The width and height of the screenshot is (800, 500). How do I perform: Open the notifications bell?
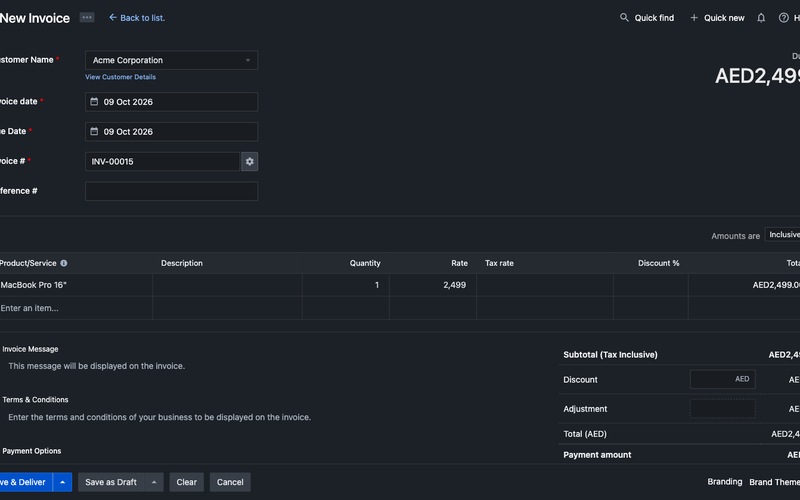761,18
